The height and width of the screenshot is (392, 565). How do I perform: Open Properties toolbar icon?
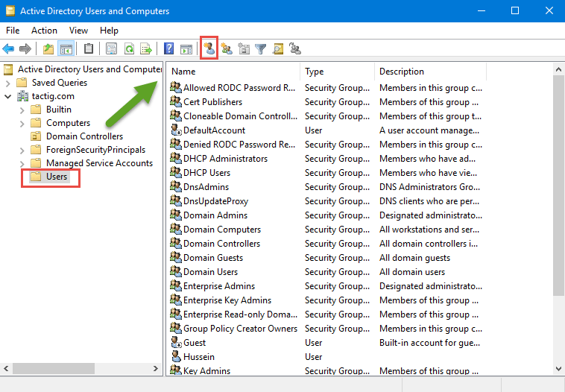(x=111, y=48)
